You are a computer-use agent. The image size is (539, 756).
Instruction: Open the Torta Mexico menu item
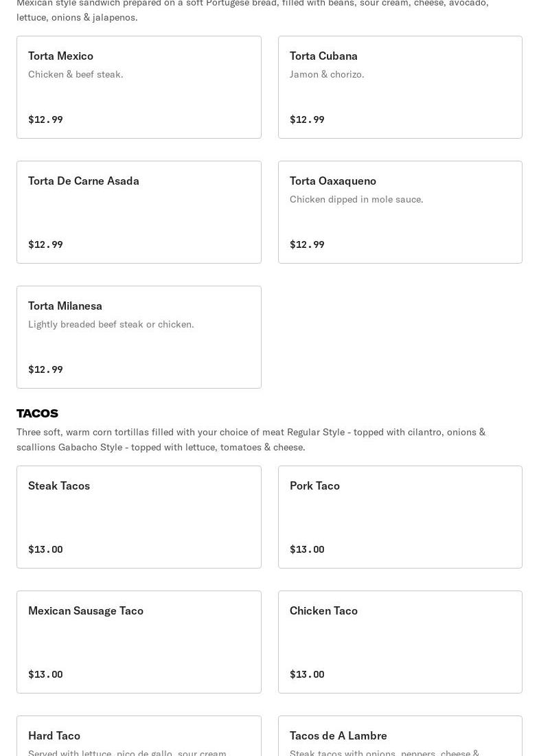[x=139, y=87]
